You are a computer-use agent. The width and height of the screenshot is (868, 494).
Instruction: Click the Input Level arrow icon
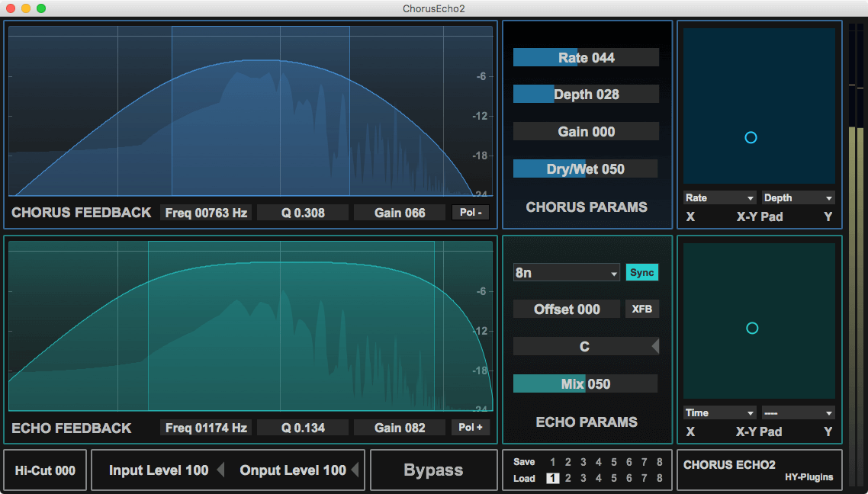pyautogui.click(x=220, y=470)
